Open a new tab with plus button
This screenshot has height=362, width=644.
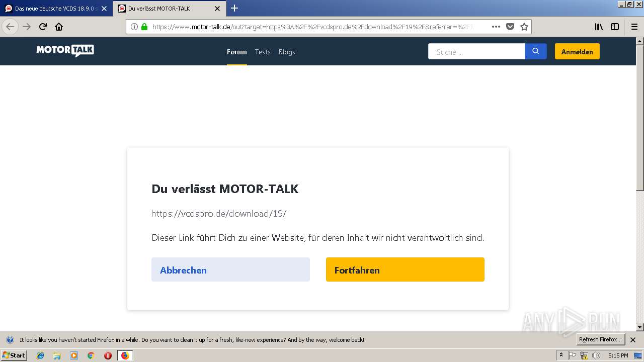coord(234,8)
